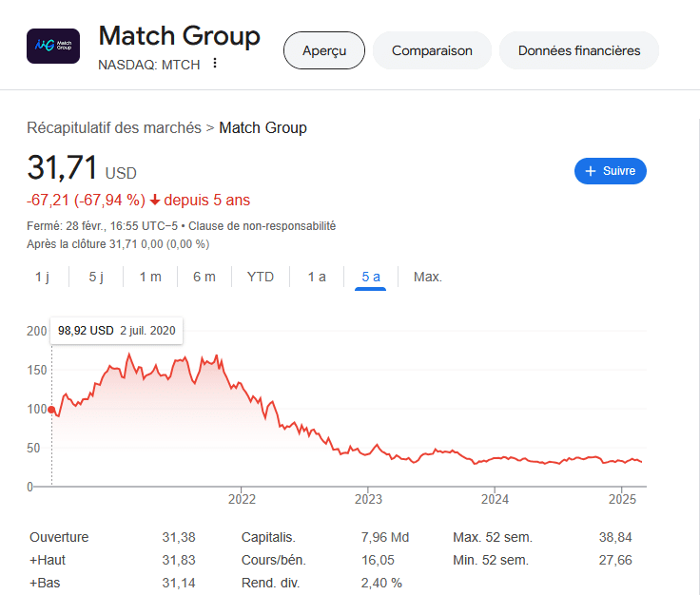The image size is (700, 595).
Task: Choose the 1 a chart period
Action: (317, 277)
